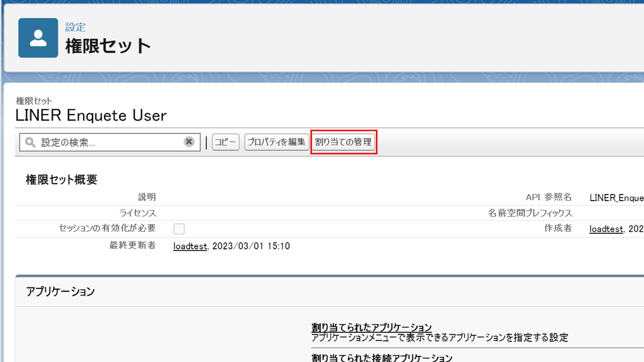Click the 権限セット概要 heading

click(x=62, y=179)
